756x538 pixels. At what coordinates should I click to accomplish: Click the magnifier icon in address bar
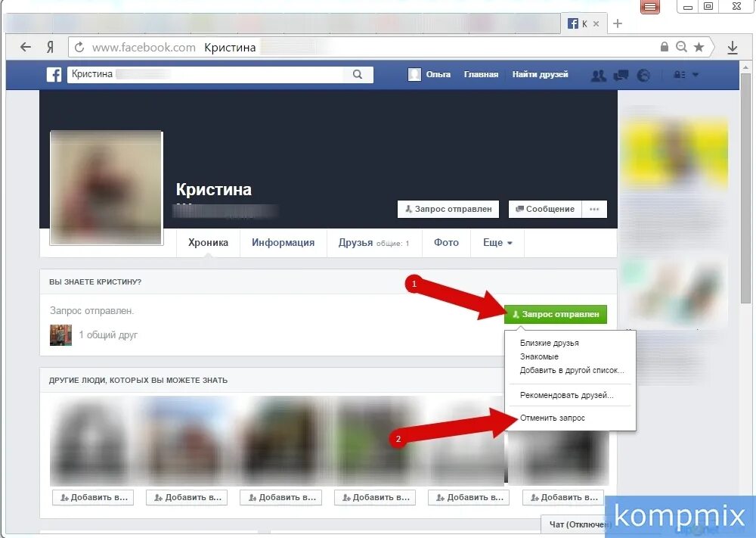click(x=681, y=47)
